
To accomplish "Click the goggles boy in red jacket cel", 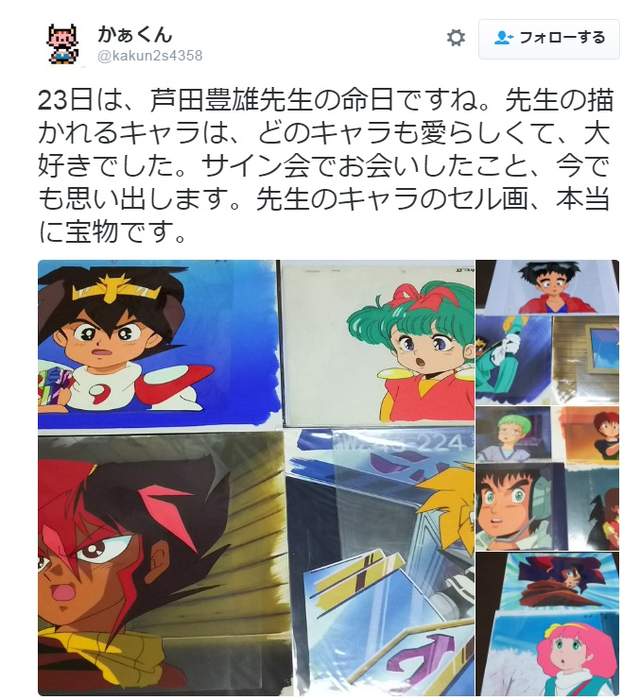I will point(548,287).
